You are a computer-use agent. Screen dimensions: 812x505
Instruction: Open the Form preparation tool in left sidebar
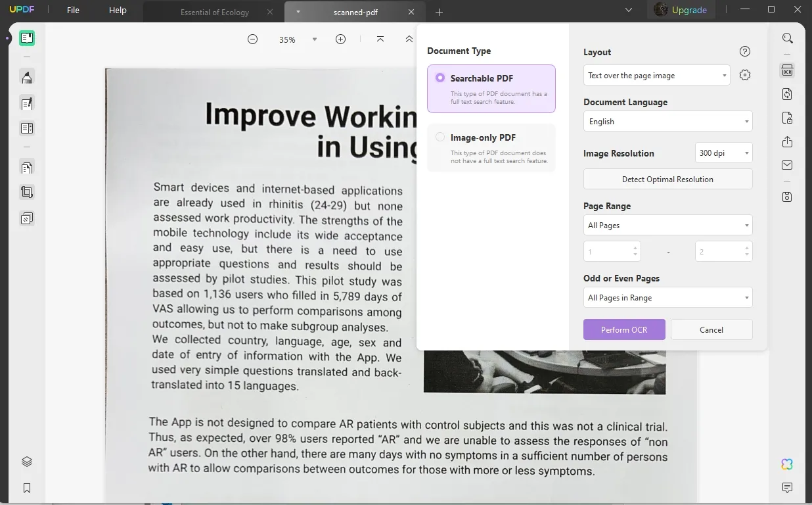(x=27, y=128)
